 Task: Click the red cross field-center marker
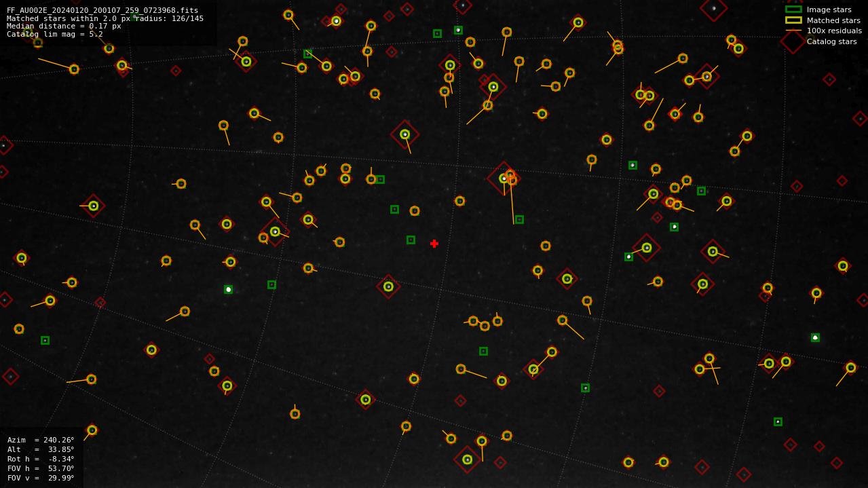pyautogui.click(x=434, y=244)
